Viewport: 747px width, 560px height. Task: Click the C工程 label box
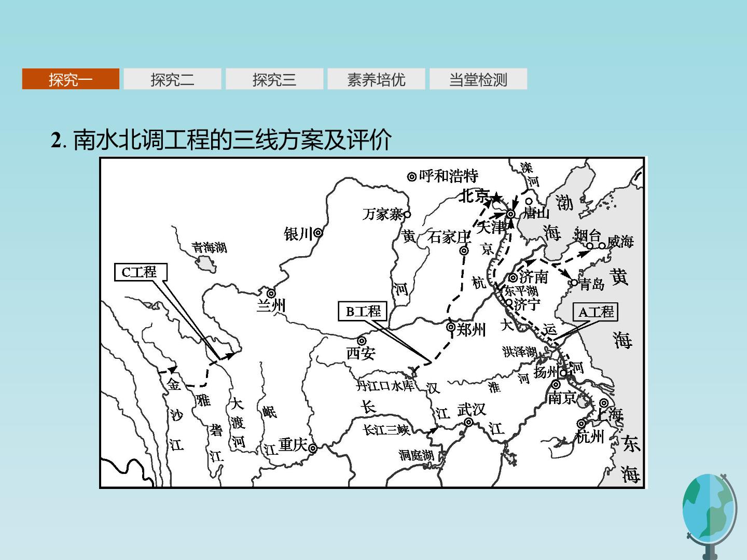139,272
